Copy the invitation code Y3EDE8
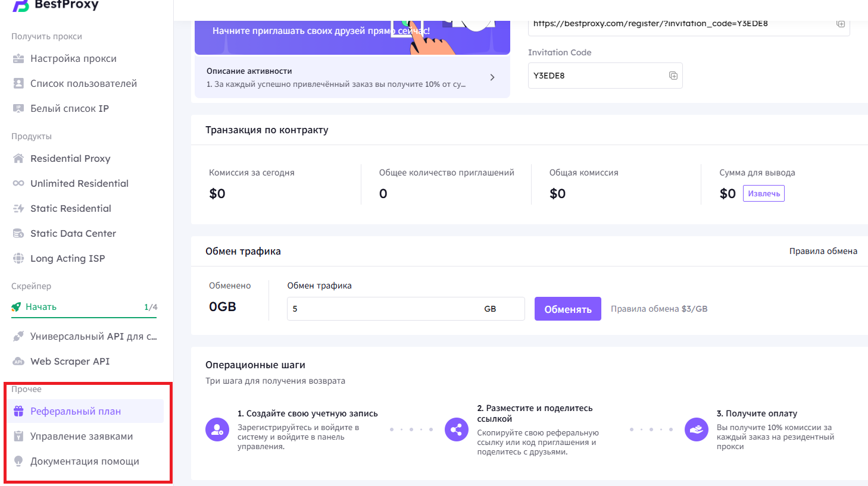The height and width of the screenshot is (486, 868). pos(673,76)
